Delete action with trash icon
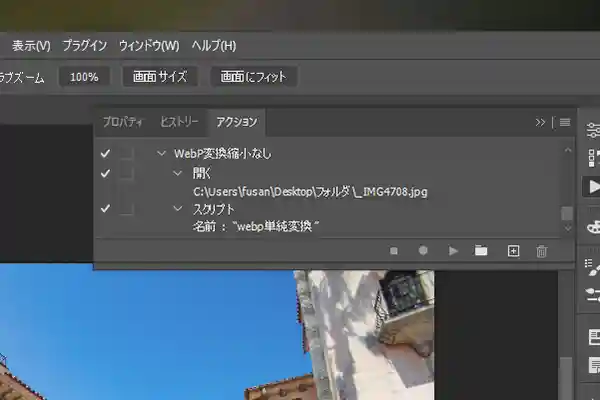The height and width of the screenshot is (400, 600). (541, 251)
